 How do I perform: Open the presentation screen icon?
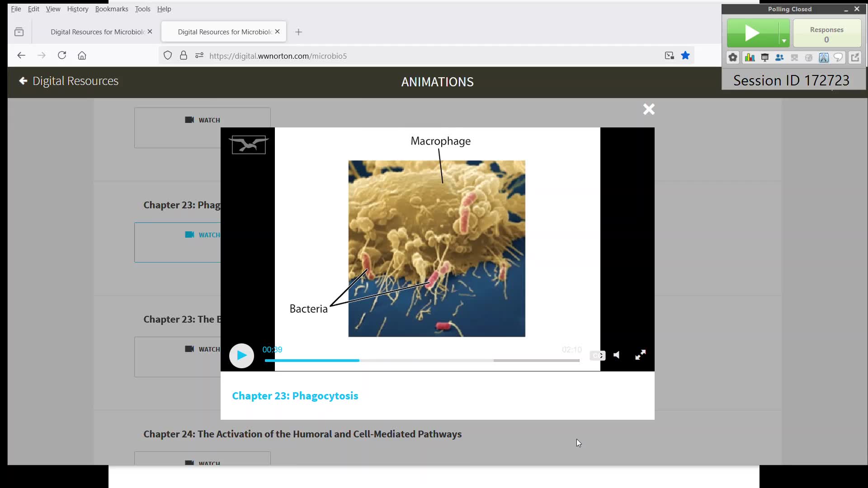pos(764,57)
